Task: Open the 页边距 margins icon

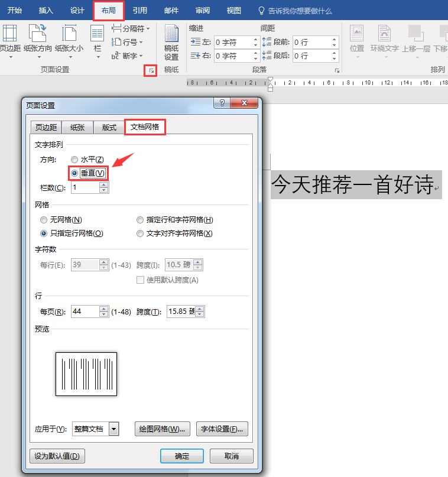Action: click(9, 34)
